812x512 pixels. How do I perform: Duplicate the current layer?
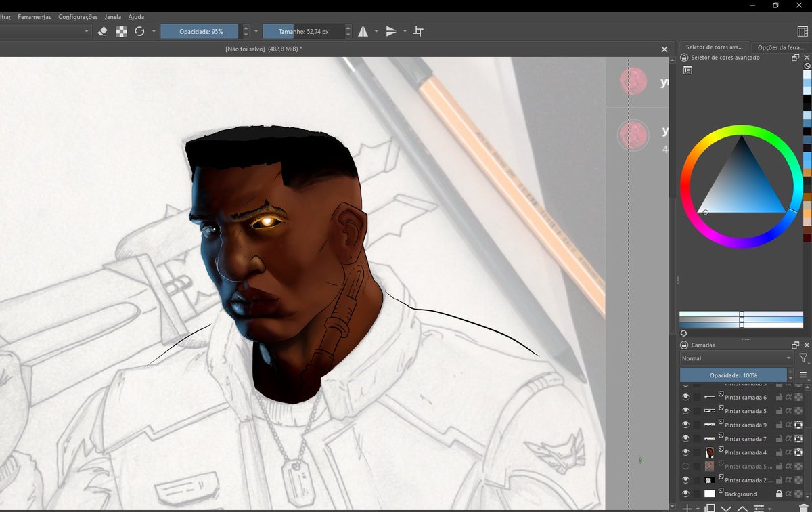[x=710, y=508]
